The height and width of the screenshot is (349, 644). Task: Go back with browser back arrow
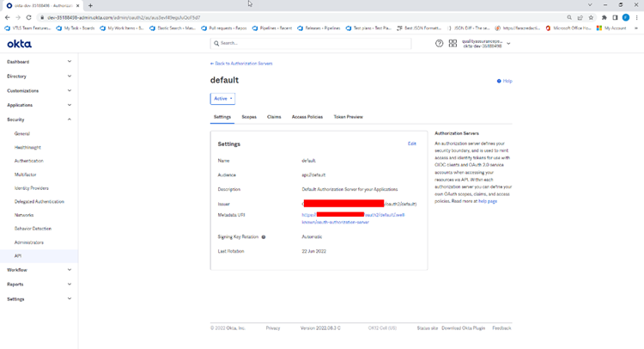point(7,17)
